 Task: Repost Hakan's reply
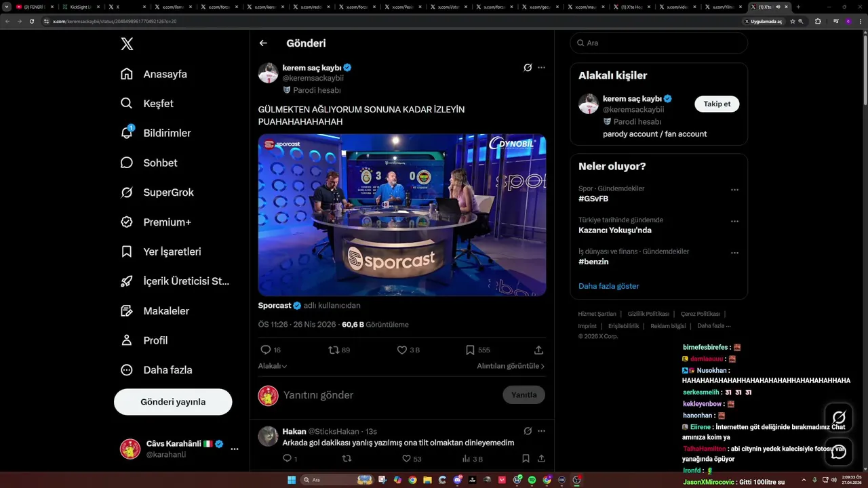click(x=347, y=459)
